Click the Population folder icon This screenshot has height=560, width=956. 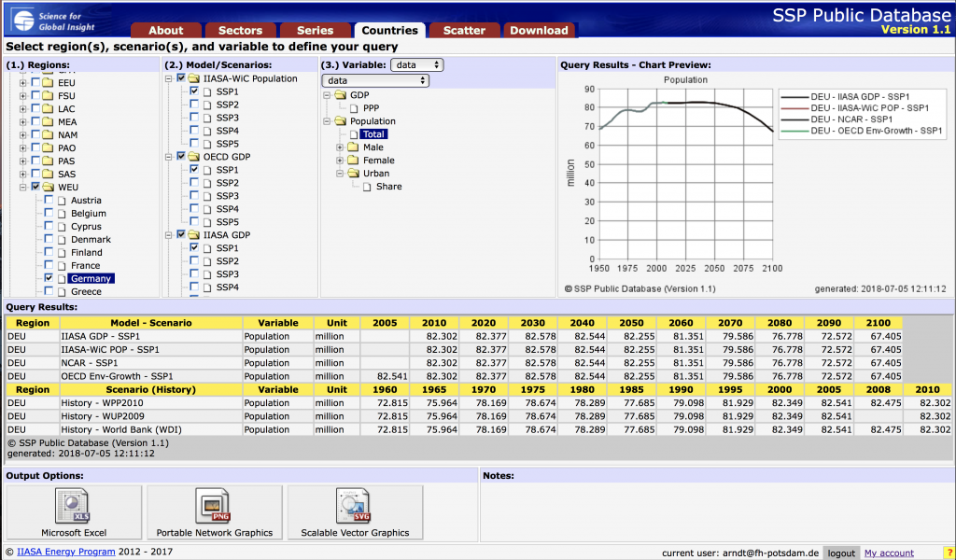341,121
